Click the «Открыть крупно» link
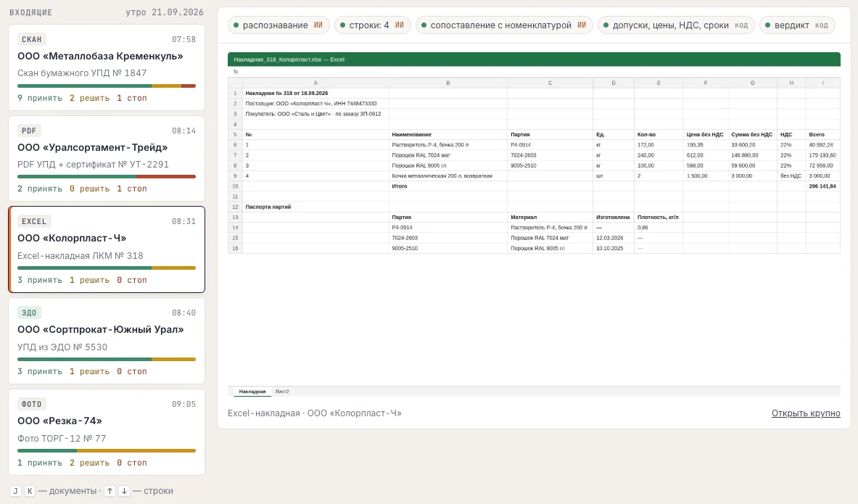 [806, 413]
